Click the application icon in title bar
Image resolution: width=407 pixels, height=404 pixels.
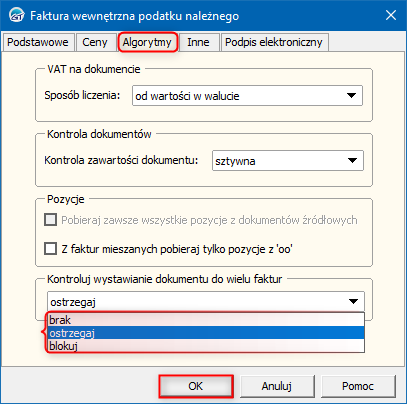(16, 16)
